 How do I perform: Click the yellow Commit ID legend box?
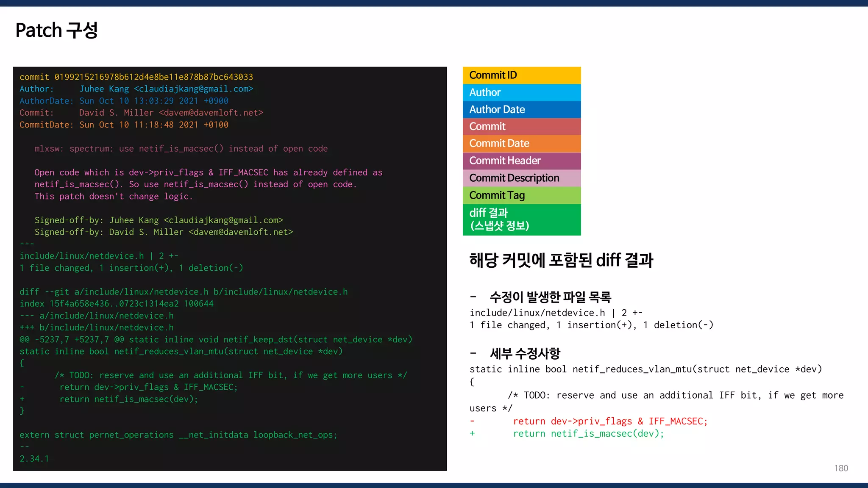521,75
